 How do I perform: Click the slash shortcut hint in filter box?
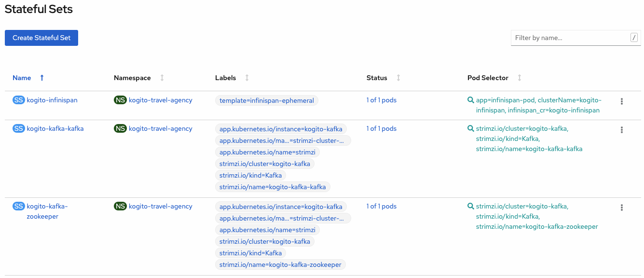[x=634, y=38]
